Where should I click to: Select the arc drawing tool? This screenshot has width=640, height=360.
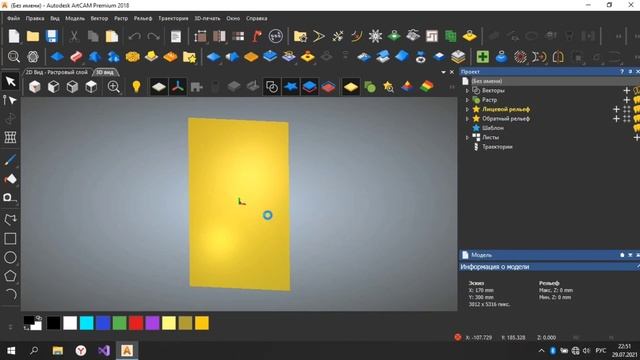[10, 294]
